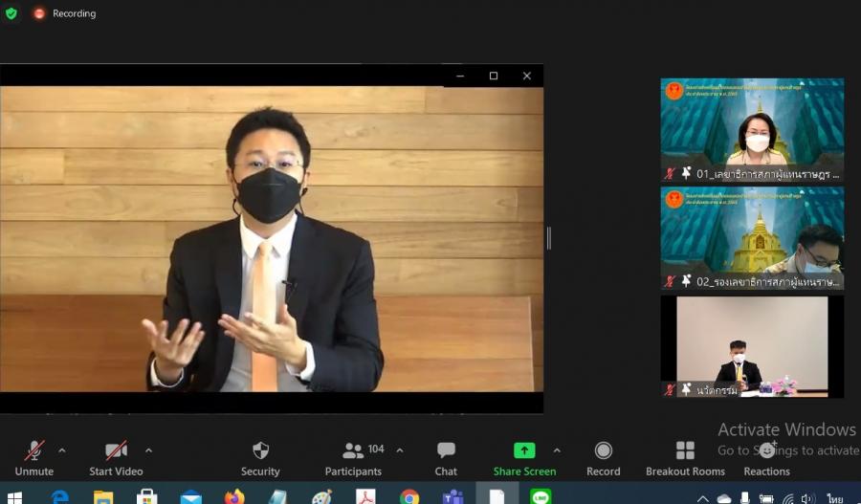The width and height of the screenshot is (861, 504).
Task: Open the Participants panel
Action: pyautogui.click(x=354, y=457)
